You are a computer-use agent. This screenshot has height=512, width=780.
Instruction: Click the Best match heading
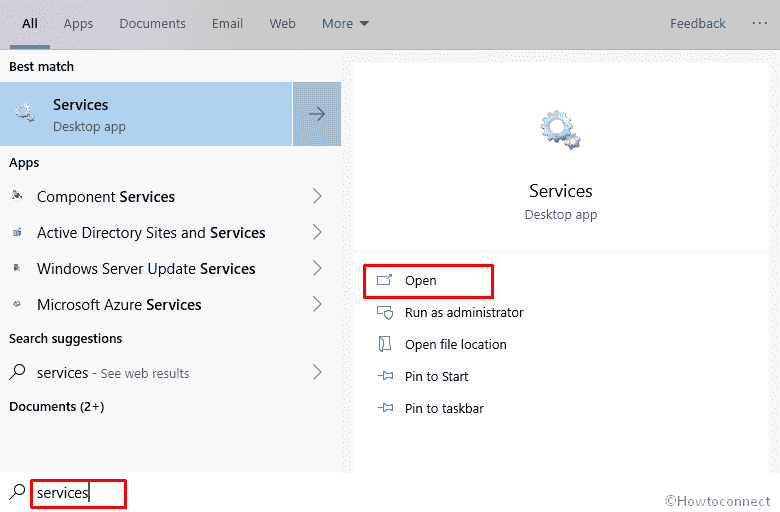[41, 66]
